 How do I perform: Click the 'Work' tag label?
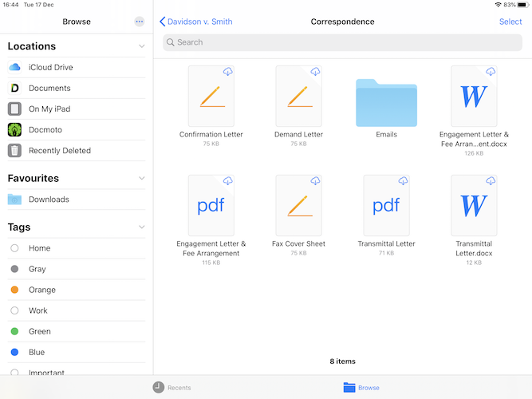tap(38, 310)
